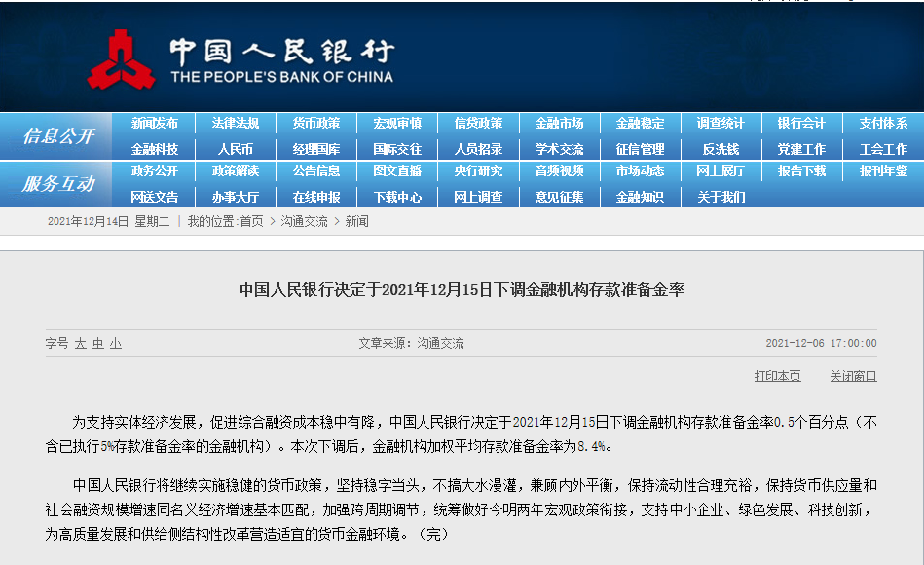This screenshot has height=565, width=924.
Task: Open 沟通交流 breadcrumb link
Action: [x=304, y=222]
